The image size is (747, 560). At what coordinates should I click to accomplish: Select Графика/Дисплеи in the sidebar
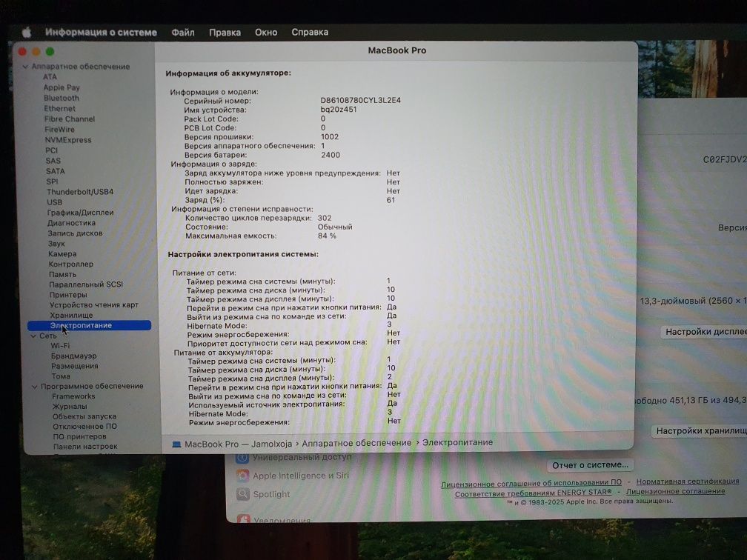[x=80, y=213]
